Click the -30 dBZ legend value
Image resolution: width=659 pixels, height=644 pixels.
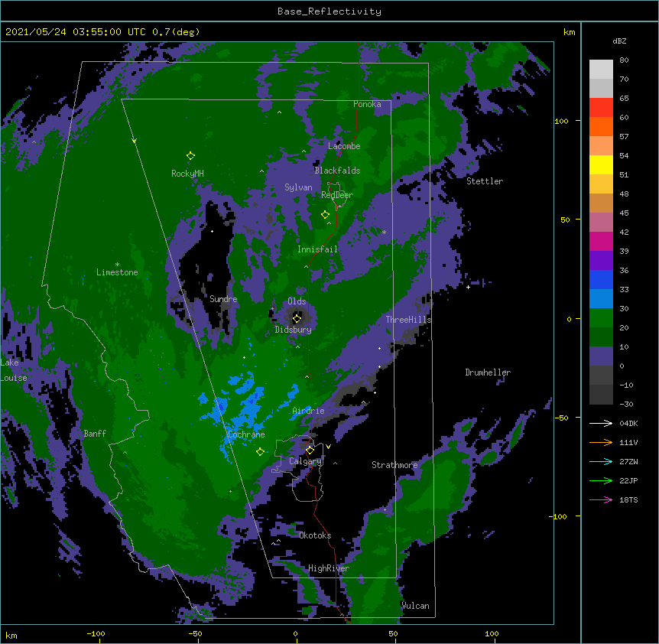pos(626,404)
